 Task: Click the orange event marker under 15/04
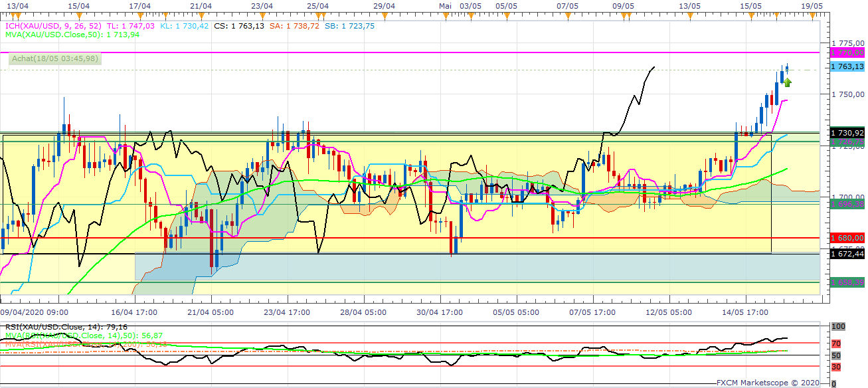[78, 13]
